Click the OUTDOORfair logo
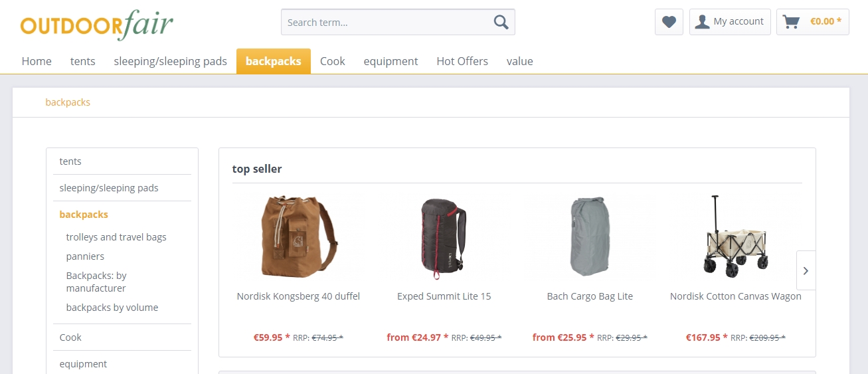Image resolution: width=868 pixels, height=374 pixels. (x=97, y=25)
